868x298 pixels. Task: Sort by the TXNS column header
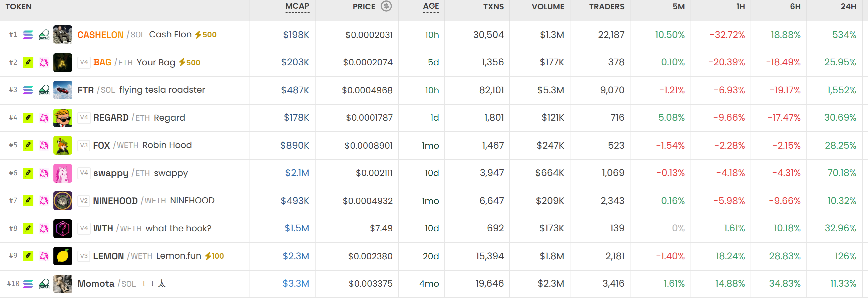coord(493,7)
